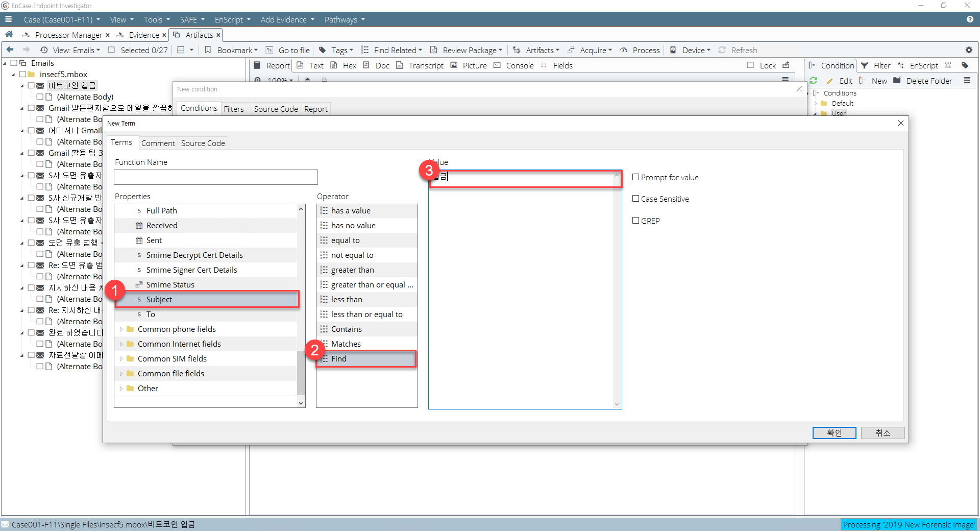Click the back arrow in toolbar

pos(10,50)
